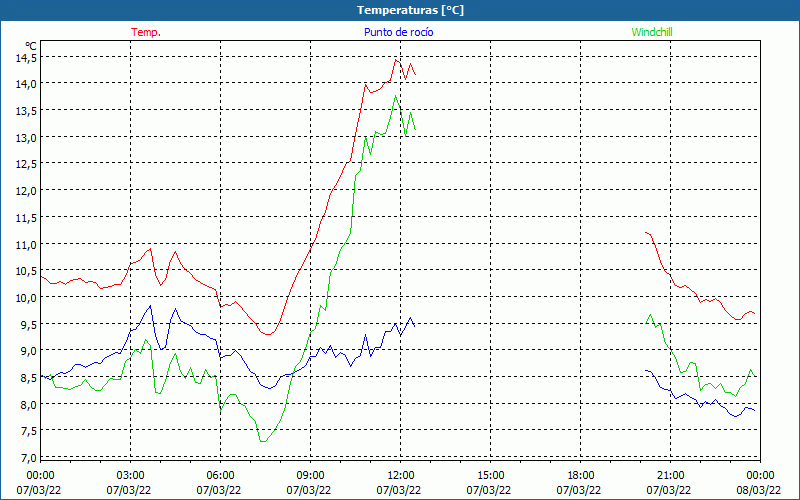800x500 pixels.
Task: Click the "07/03/22" date below 03:00
Action: (x=129, y=490)
